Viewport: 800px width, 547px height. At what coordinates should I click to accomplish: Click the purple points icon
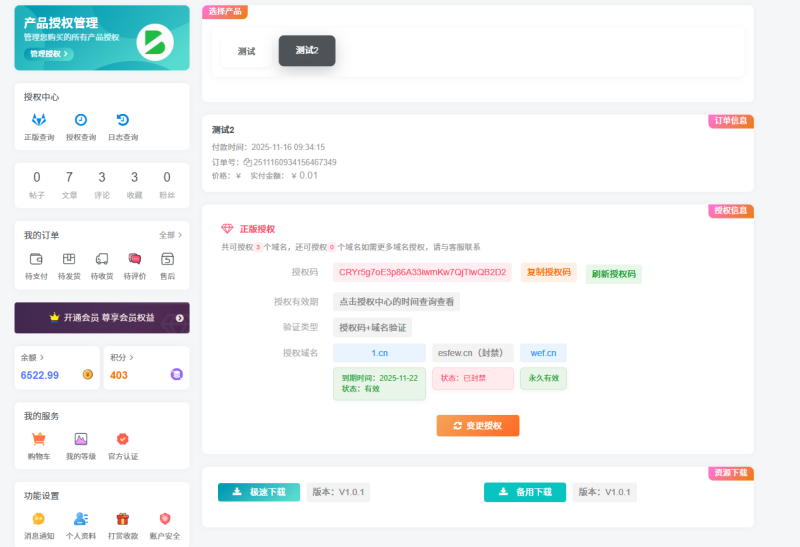(x=177, y=375)
